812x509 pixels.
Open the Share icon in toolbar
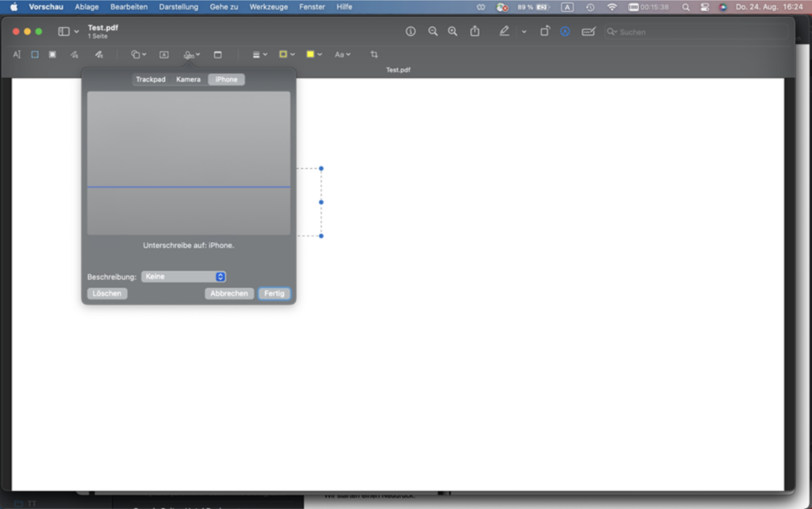pos(474,32)
